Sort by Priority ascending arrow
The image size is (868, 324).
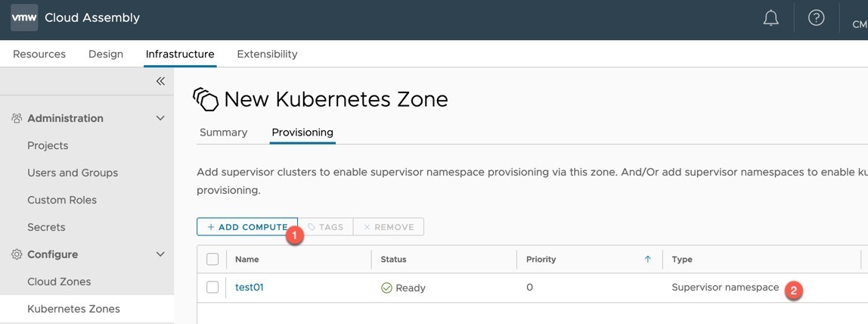(648, 259)
